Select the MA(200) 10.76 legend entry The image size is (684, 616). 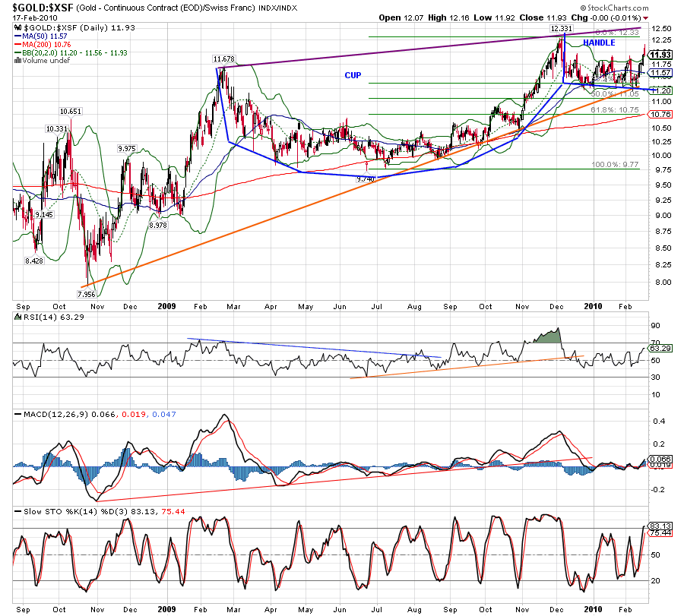pos(43,45)
